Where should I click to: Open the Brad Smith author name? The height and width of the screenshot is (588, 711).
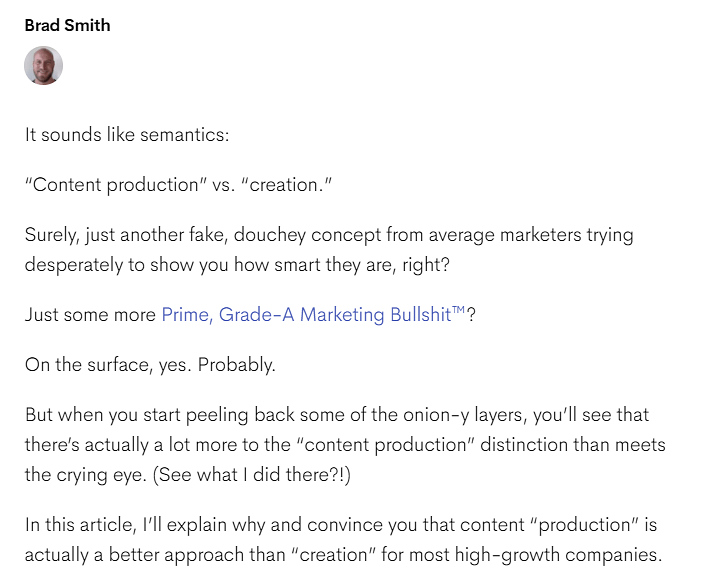67,25
